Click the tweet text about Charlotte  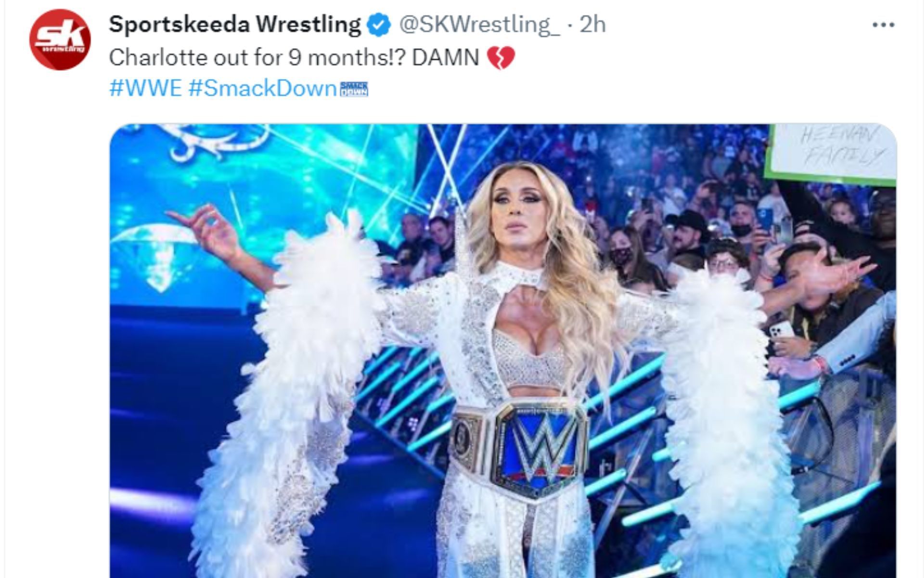pyautogui.click(x=294, y=58)
